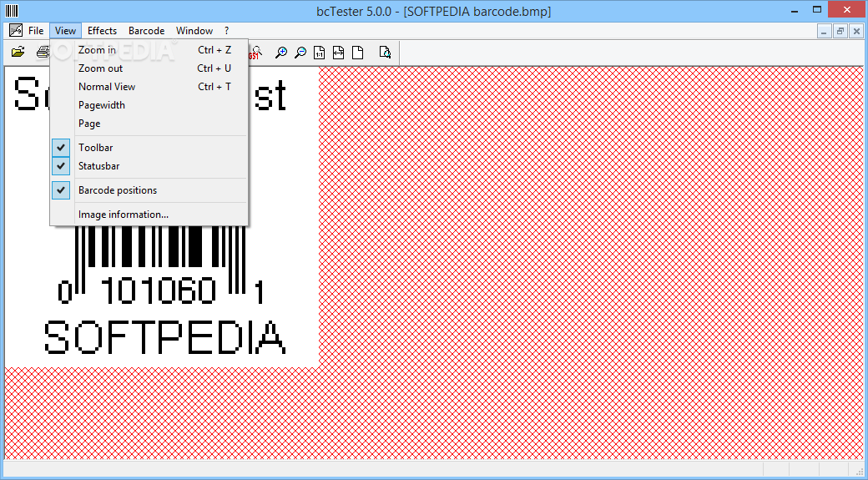Image resolution: width=868 pixels, height=480 pixels.
Task: Click the GS1 search toolbar icon
Action: pyautogui.click(x=255, y=53)
